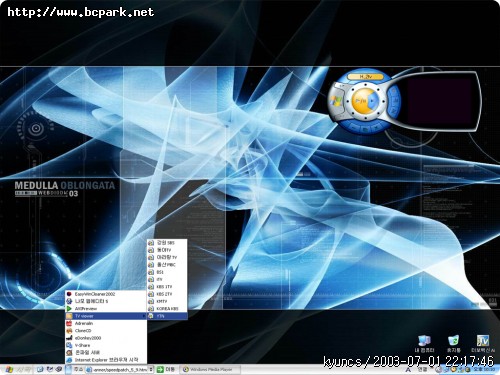Screen dimensions: 500x375
Task: Pick iTV channel in submenu
Action: [167, 279]
